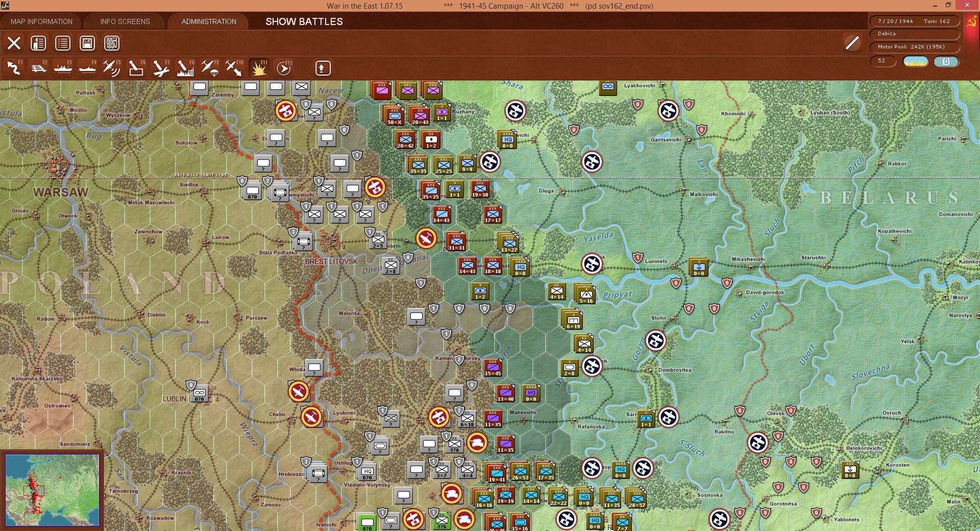
Task: Click the X icon in Administration toolbar
Action: pos(14,43)
